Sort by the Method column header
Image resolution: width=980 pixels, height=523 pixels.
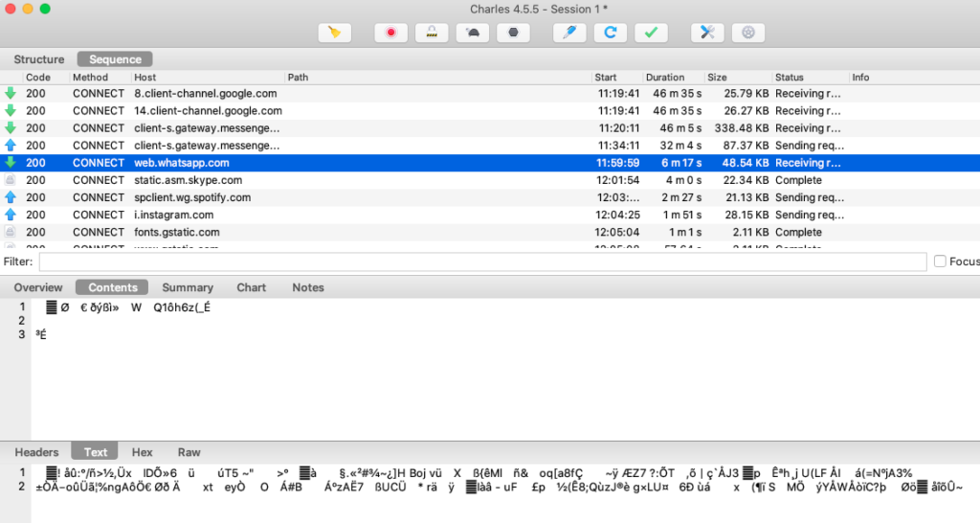point(90,78)
